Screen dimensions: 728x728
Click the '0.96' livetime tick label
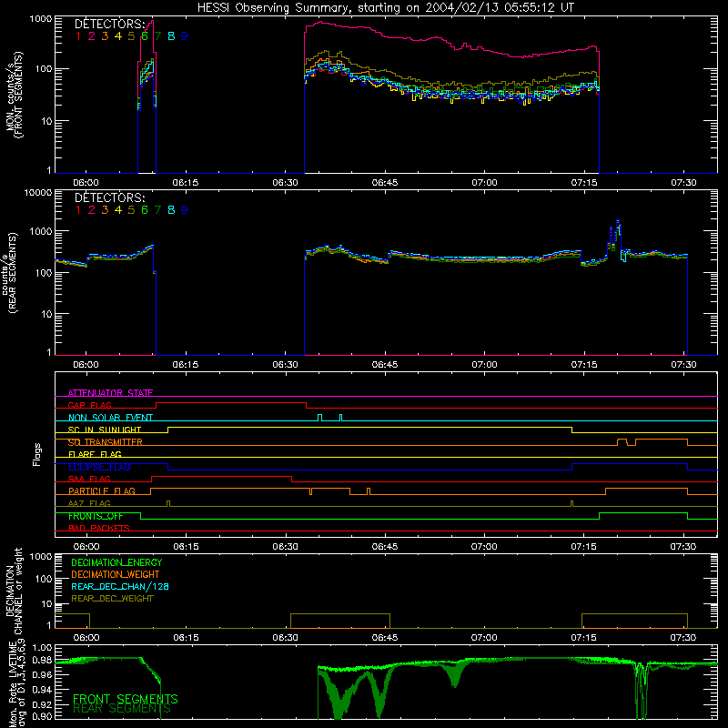click(x=43, y=674)
